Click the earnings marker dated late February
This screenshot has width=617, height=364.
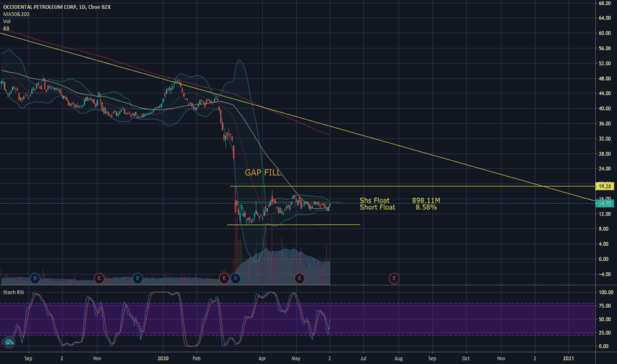224,278
